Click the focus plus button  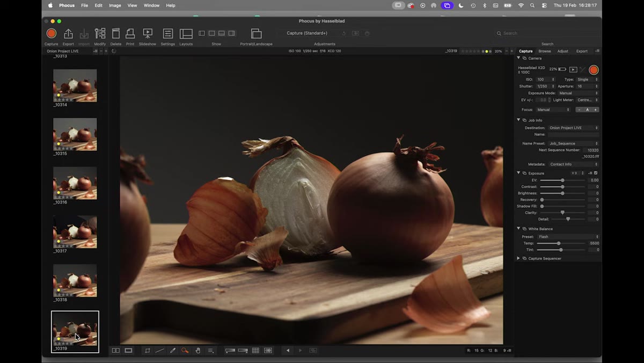pyautogui.click(x=595, y=110)
